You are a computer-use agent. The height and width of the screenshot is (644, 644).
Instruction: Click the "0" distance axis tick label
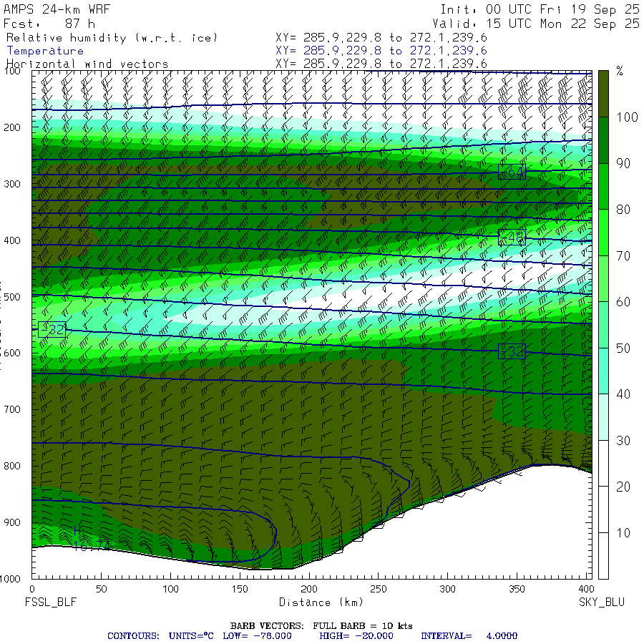click(32, 589)
